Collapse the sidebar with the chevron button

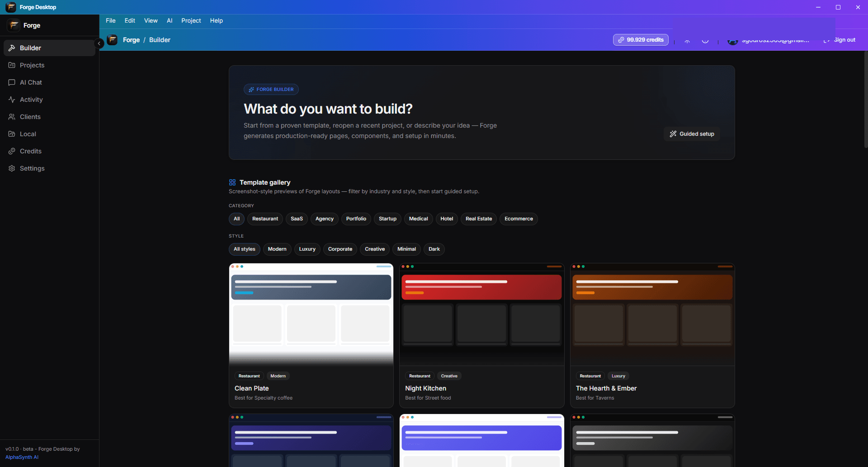click(x=99, y=43)
